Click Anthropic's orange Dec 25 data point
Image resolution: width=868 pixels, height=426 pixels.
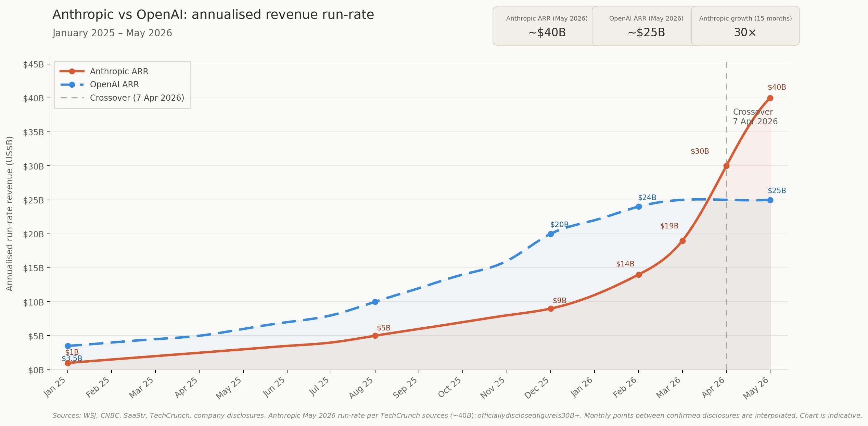pyautogui.click(x=551, y=309)
